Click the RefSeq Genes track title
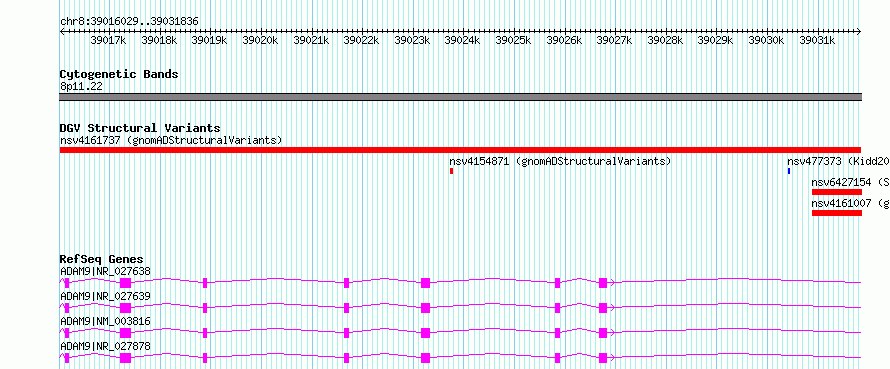The image size is (890, 369). click(102, 260)
